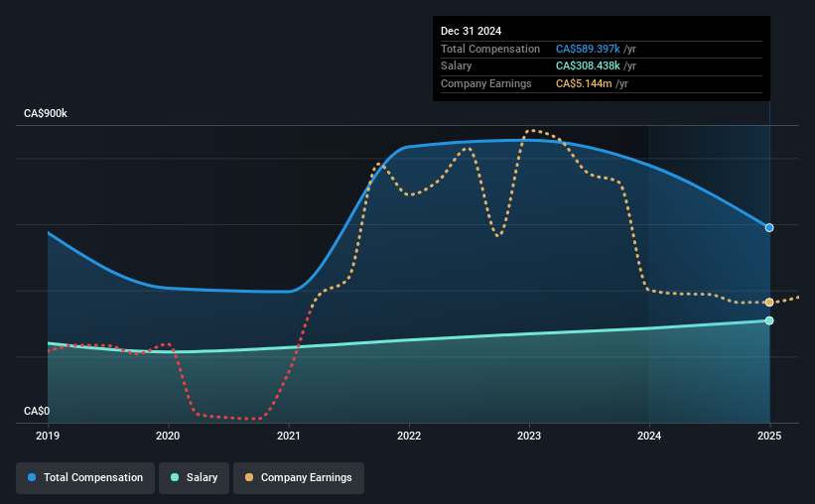Click the Company Earnings label in tooltip
The width and height of the screenshot is (815, 504).
486,83
